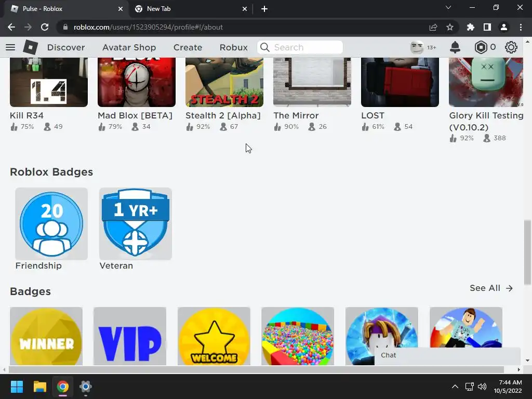Open the Discover menu item

pyautogui.click(x=66, y=47)
